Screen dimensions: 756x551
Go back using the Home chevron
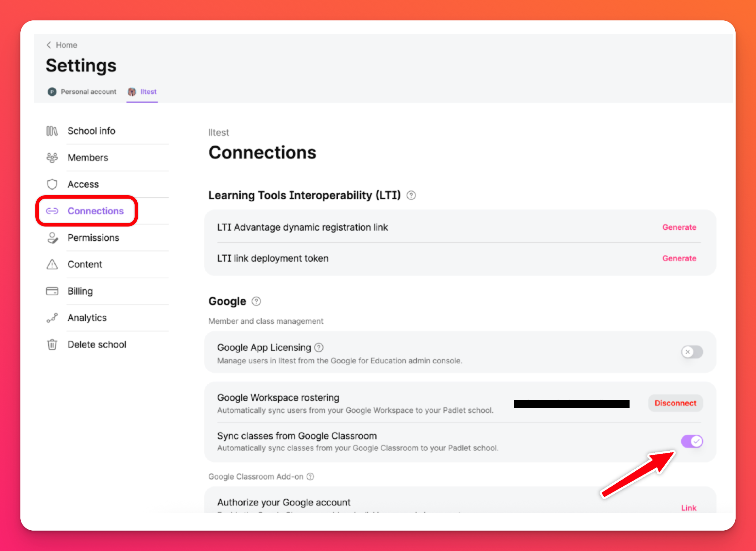[49, 45]
